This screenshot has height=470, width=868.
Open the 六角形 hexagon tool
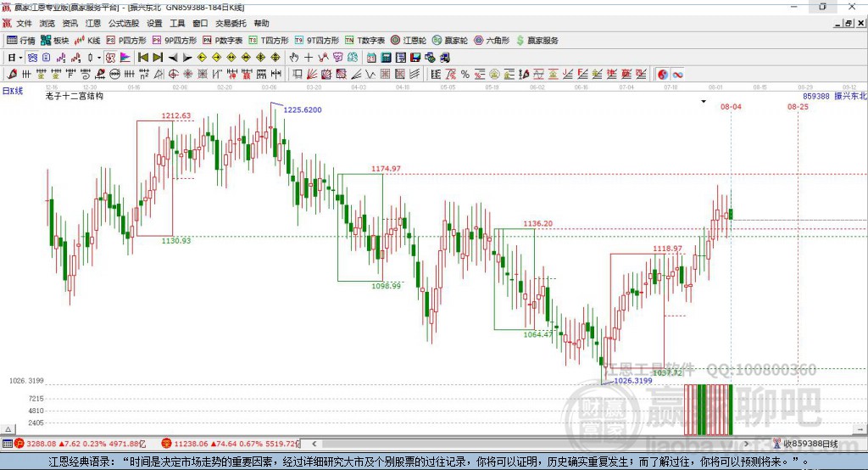point(492,41)
